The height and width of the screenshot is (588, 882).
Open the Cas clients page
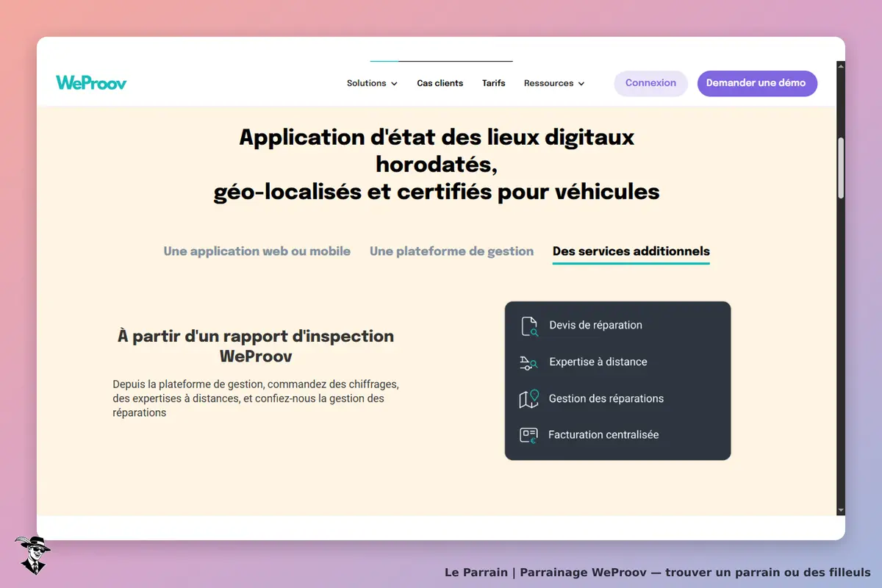point(440,83)
